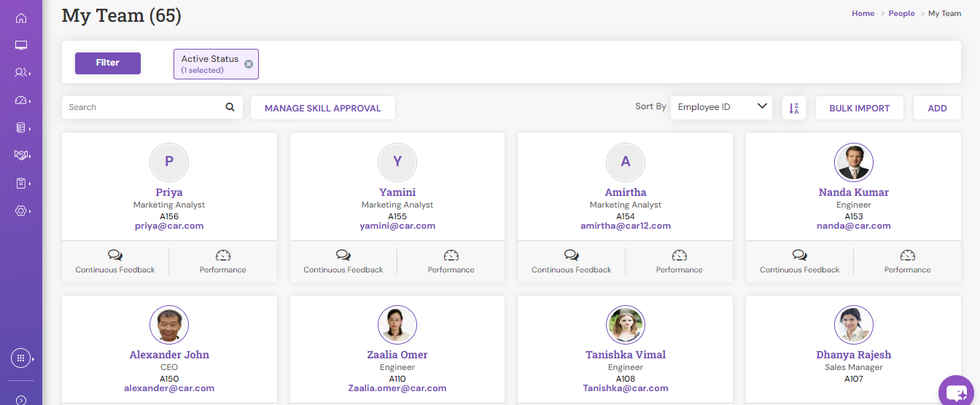Image resolution: width=980 pixels, height=405 pixels.
Task: Click Amirtha's A avatar
Action: (626, 162)
